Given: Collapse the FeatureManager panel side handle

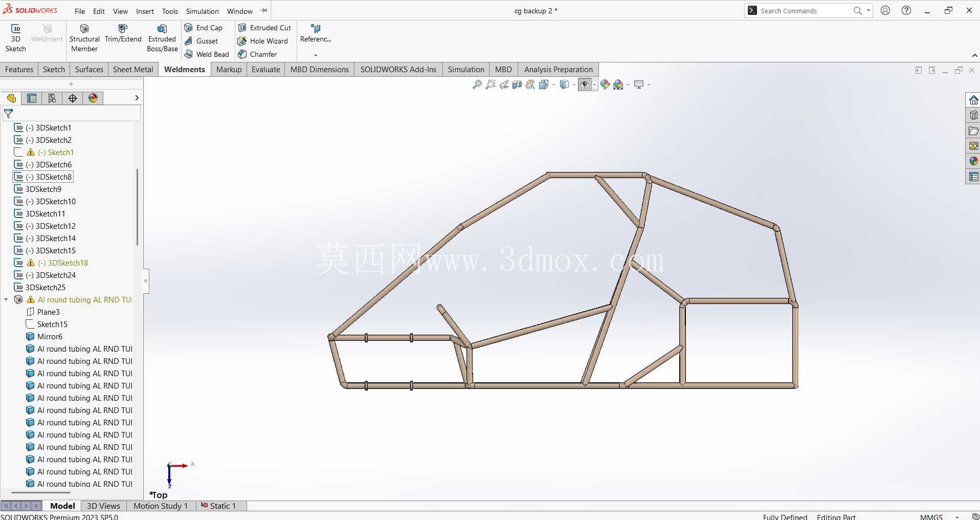Looking at the screenshot, I should click(146, 281).
